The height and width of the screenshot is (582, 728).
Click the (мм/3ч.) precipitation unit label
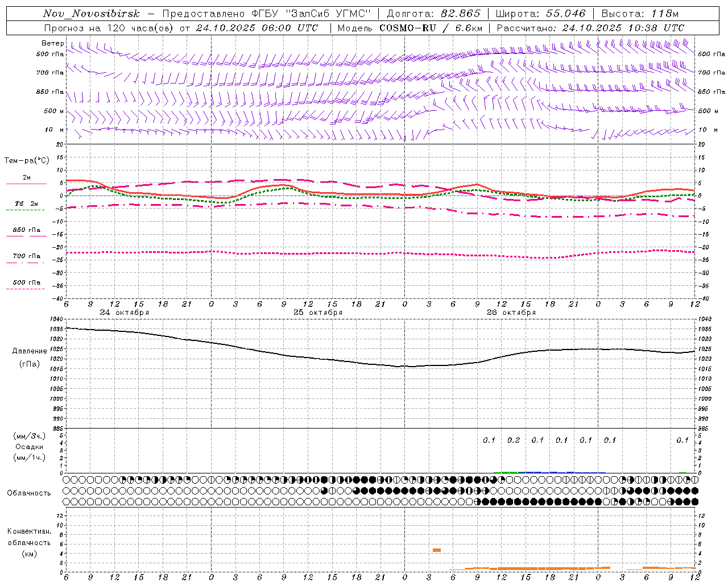click(x=30, y=436)
